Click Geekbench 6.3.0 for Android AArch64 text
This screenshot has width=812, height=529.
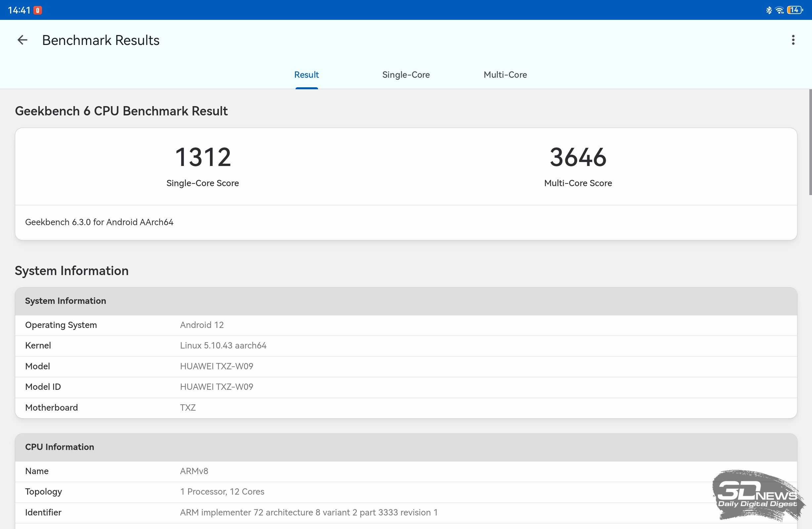(99, 222)
